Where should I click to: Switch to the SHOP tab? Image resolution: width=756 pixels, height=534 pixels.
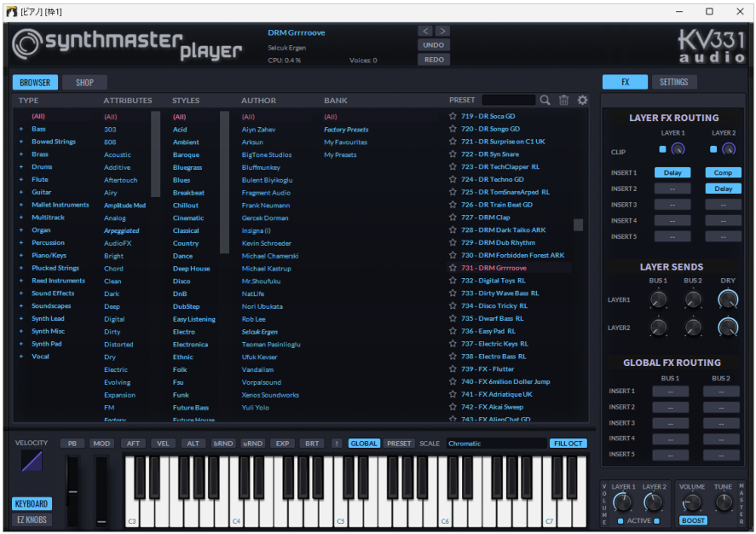[x=85, y=83]
